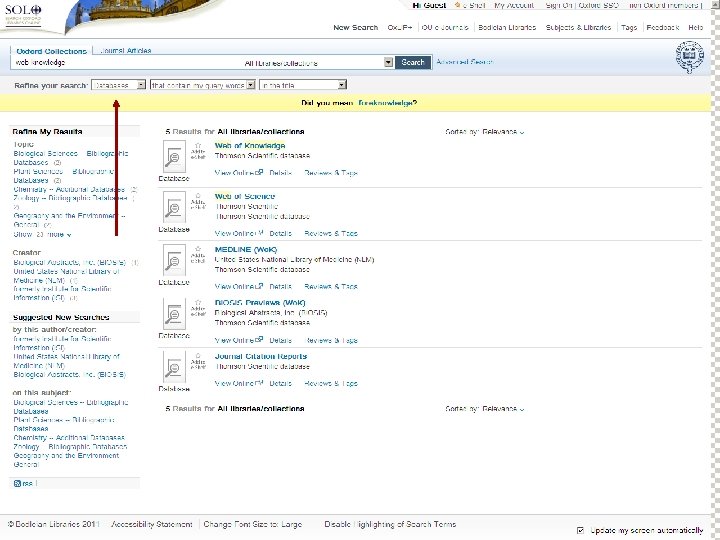
Task: Open Help in the top menu
Action: 696,28
